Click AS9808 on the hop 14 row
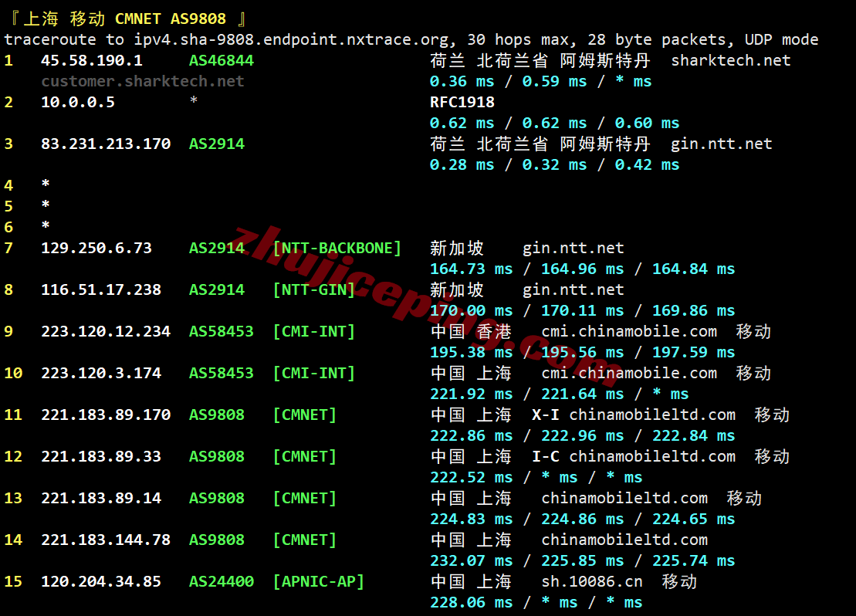Image resolution: width=856 pixels, height=616 pixels. [x=217, y=540]
